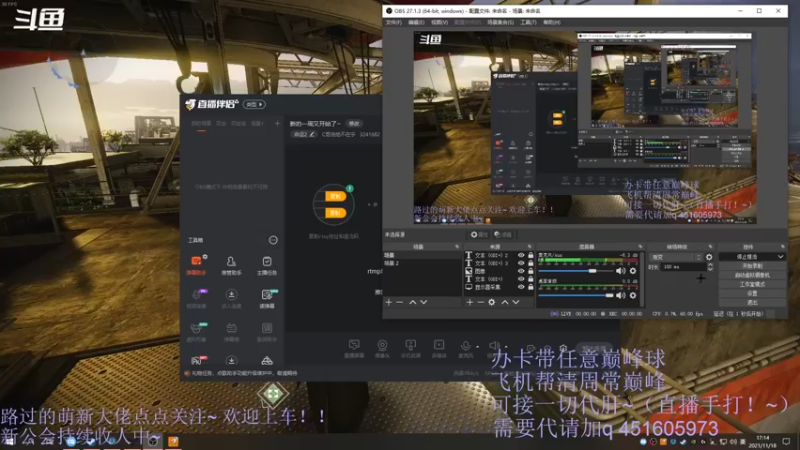Remove source with minus in OBS sources panel
This screenshot has height=450, width=800.
(x=481, y=303)
